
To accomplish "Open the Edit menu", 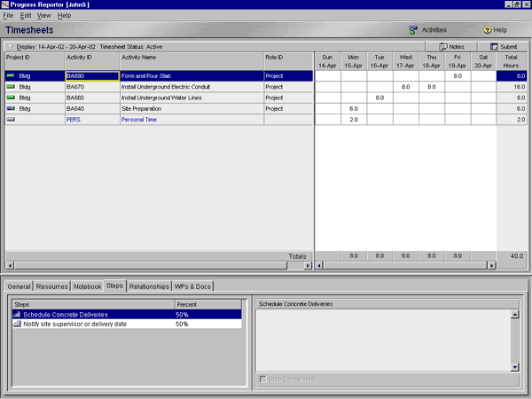I will tap(26, 16).
